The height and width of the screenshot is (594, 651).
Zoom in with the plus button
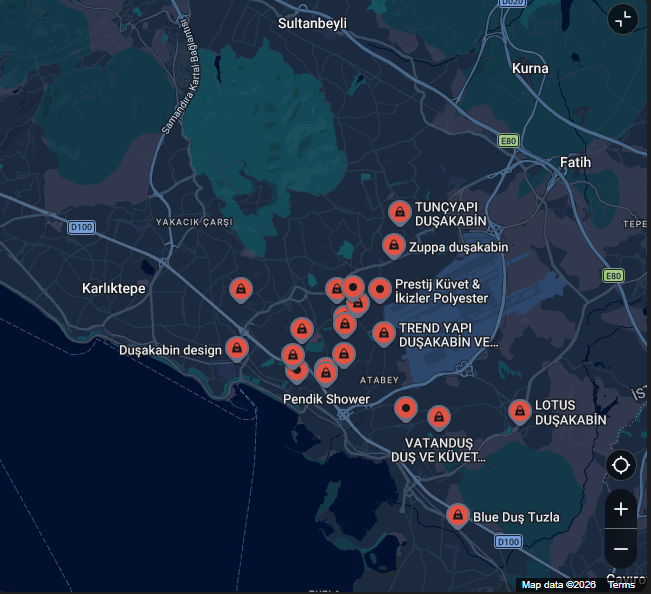point(621,509)
